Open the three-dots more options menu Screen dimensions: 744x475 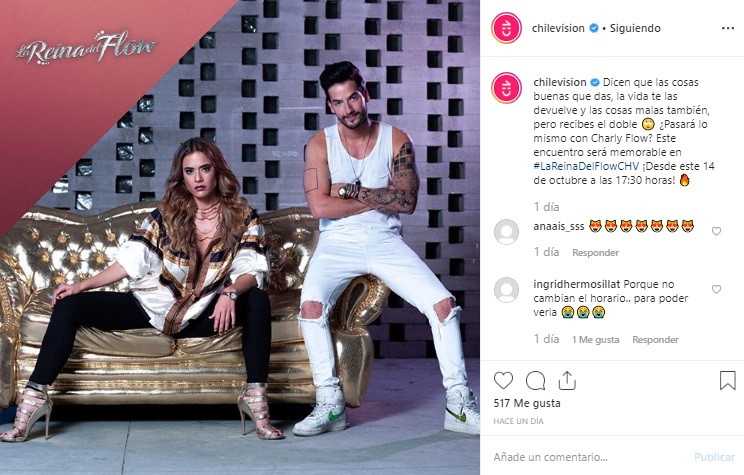point(727,28)
